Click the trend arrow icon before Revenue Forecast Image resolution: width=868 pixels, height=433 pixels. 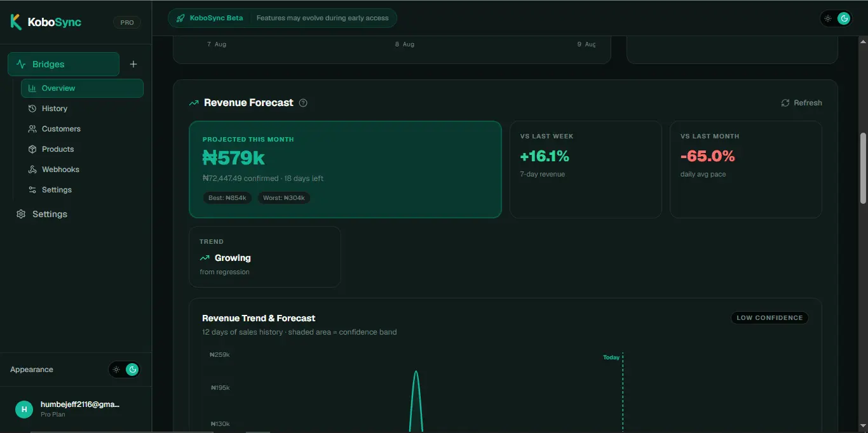[194, 103]
